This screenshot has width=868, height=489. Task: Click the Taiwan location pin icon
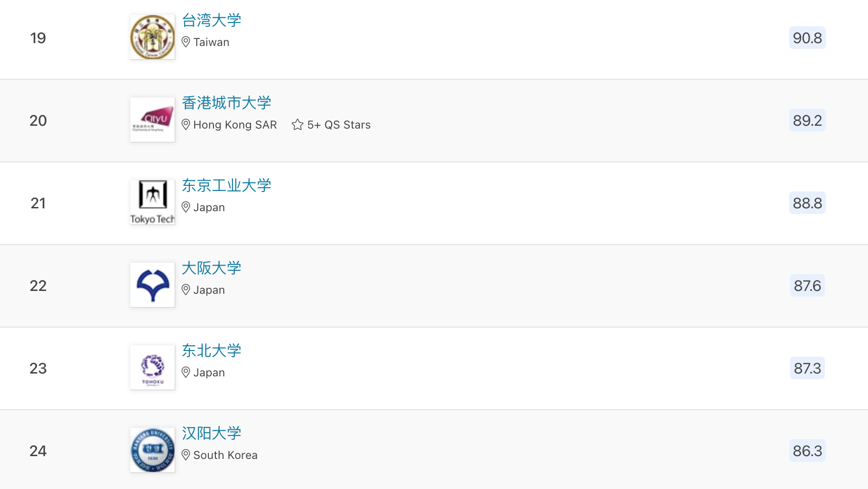pos(186,42)
